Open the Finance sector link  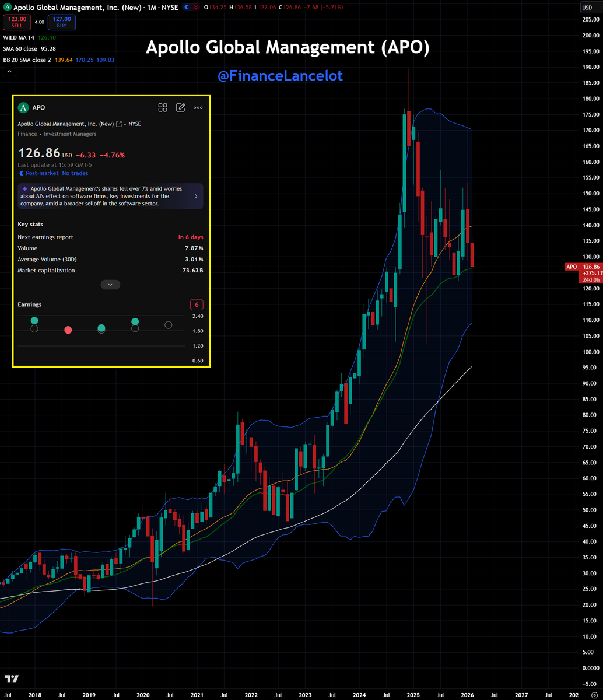[x=27, y=134]
